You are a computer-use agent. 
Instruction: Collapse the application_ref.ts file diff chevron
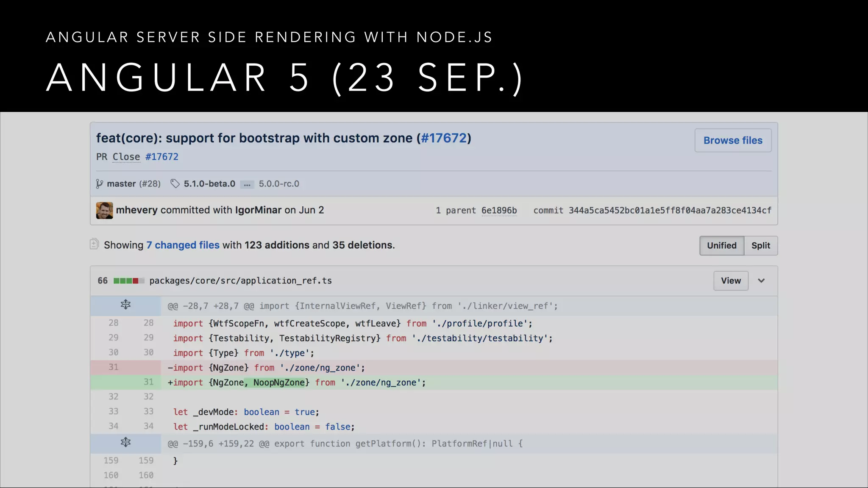[761, 280]
